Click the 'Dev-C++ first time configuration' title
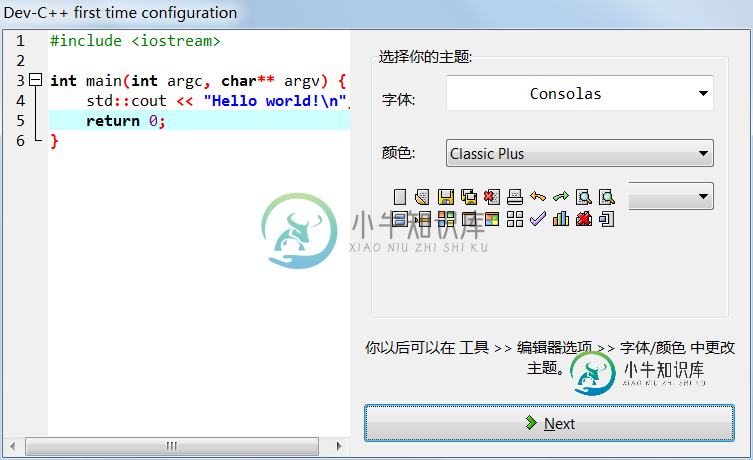 (x=121, y=12)
